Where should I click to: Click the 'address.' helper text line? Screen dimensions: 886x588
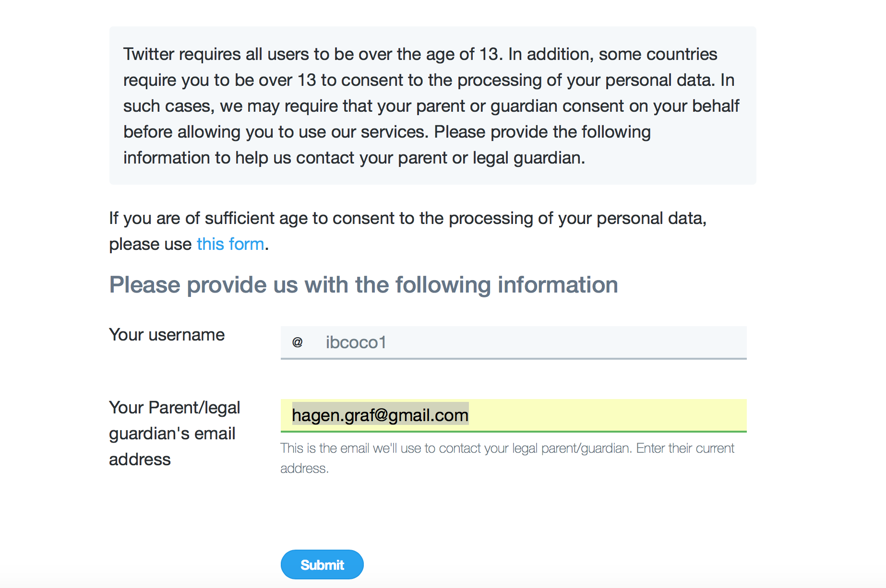tap(304, 469)
